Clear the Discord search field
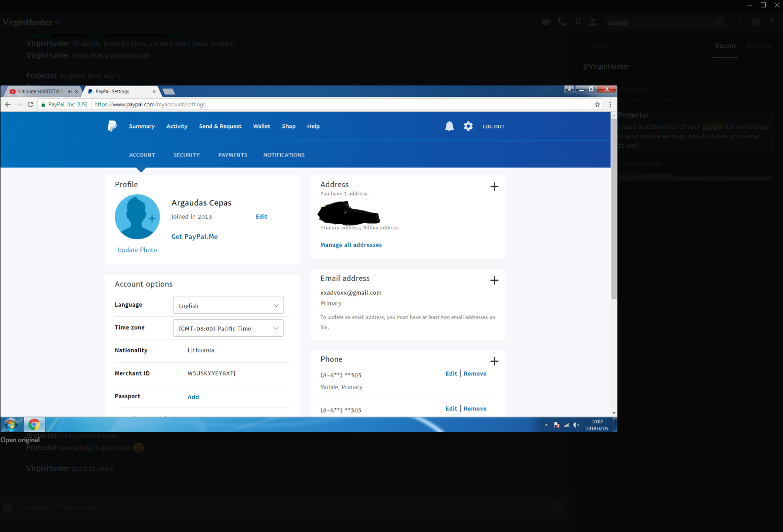Image resolution: width=783 pixels, height=532 pixels. point(719,22)
